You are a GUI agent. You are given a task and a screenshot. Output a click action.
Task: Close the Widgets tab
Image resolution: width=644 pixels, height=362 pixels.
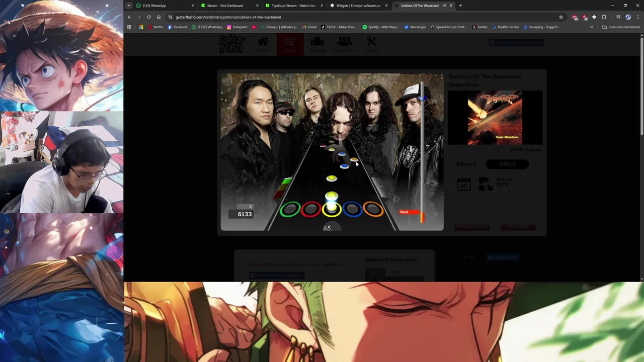(386, 6)
